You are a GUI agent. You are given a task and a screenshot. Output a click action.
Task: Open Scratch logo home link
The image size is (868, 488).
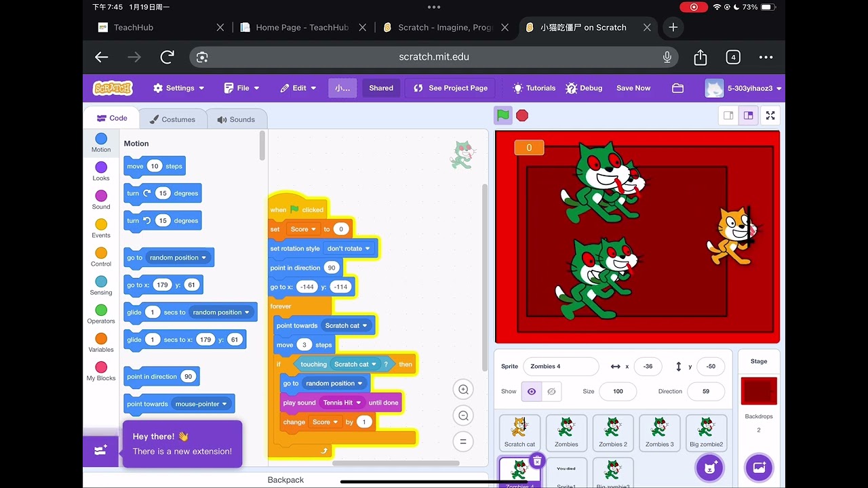pos(113,88)
